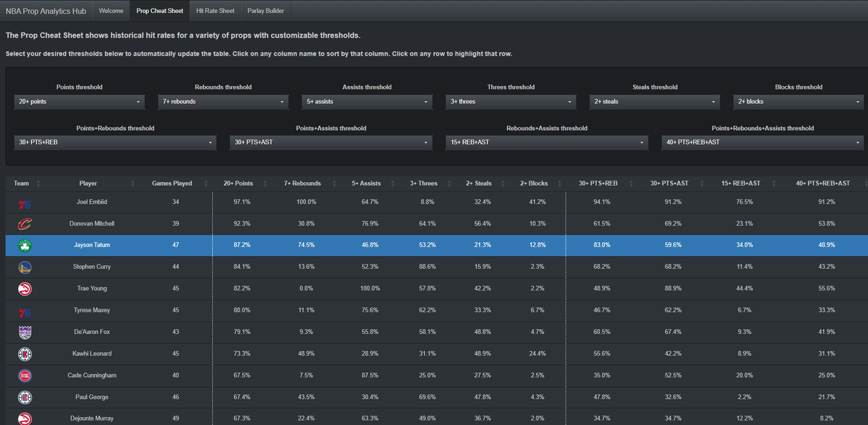868x425 pixels.
Task: Open the Parlay Builder tab
Action: click(x=266, y=11)
